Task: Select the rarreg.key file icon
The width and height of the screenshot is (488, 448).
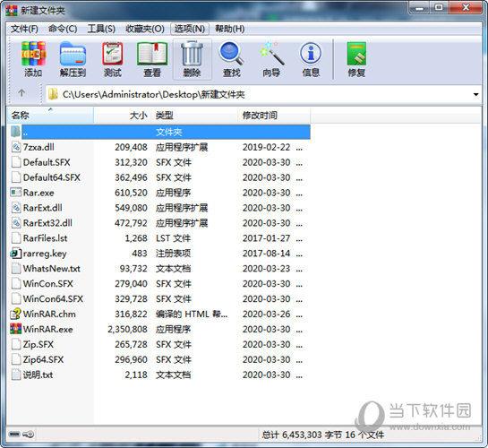Action: pos(16,253)
